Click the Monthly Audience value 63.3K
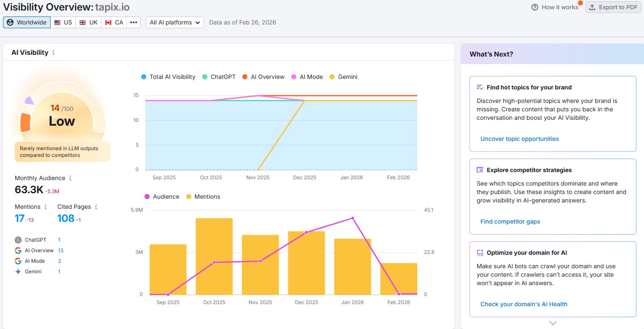The height and width of the screenshot is (329, 644). (x=29, y=190)
